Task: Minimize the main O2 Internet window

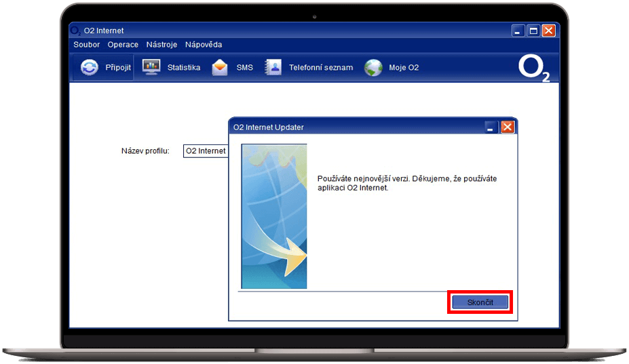Action: point(518,31)
